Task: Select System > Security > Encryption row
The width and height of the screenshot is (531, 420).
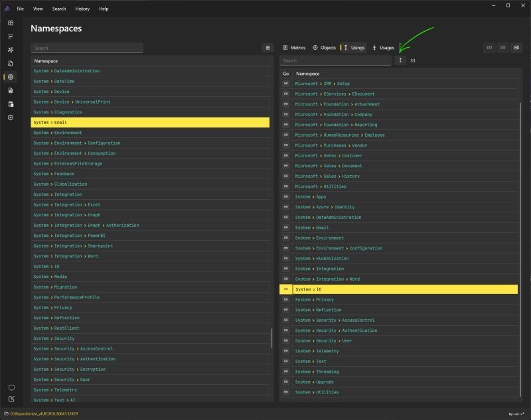Action: (150, 369)
